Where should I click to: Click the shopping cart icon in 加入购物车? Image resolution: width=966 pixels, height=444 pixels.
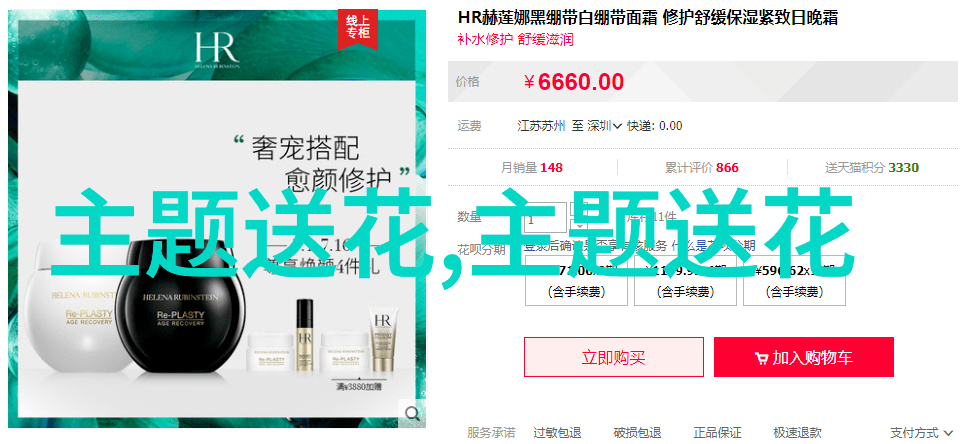(x=761, y=358)
